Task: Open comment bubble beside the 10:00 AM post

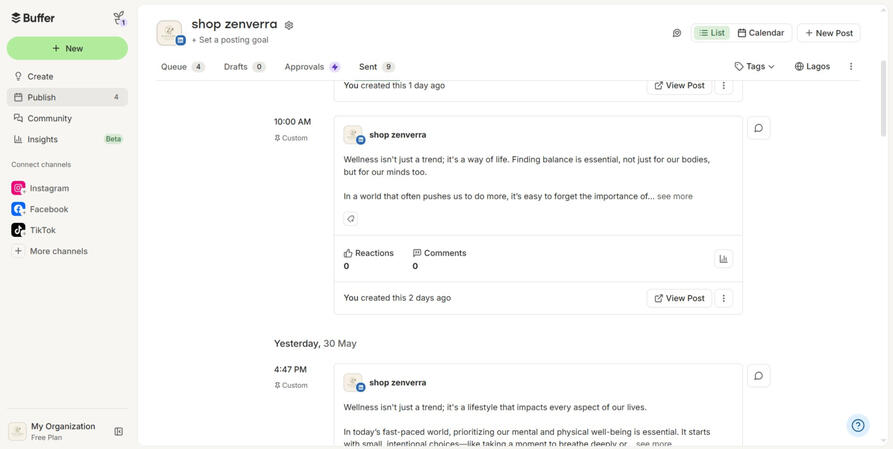Action: [759, 128]
